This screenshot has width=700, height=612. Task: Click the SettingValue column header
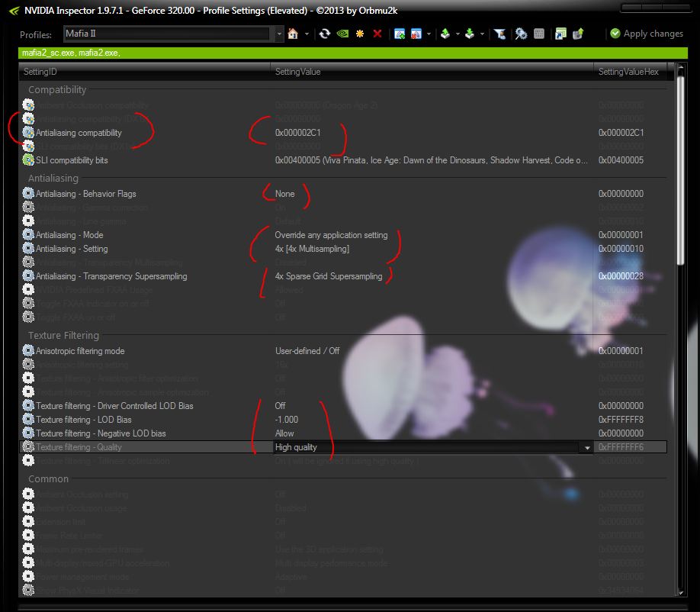[432, 72]
